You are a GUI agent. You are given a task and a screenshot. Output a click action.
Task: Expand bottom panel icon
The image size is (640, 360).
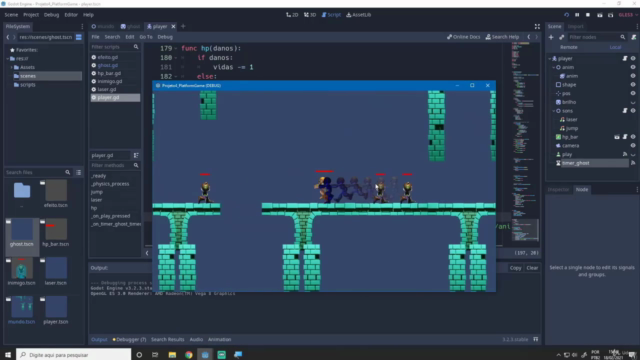(536, 339)
